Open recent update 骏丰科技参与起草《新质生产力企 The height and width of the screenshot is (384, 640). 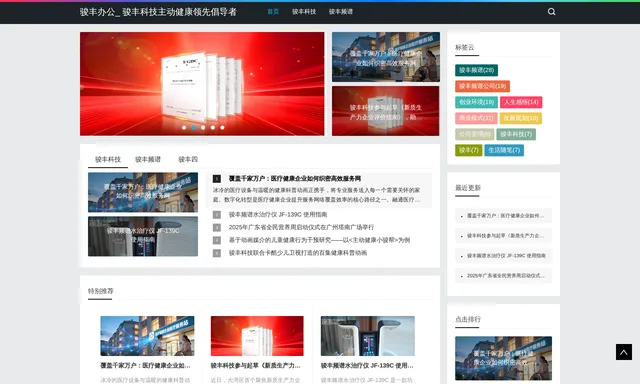coord(504,235)
